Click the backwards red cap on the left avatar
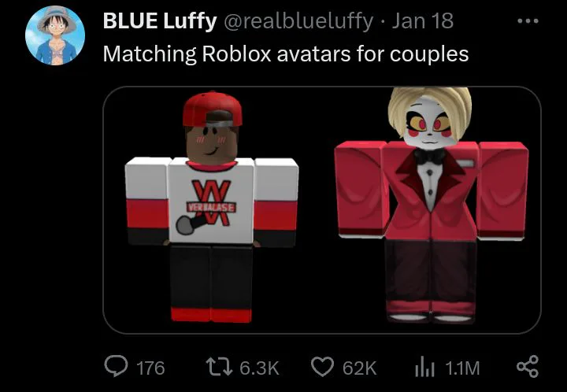 click(x=213, y=109)
